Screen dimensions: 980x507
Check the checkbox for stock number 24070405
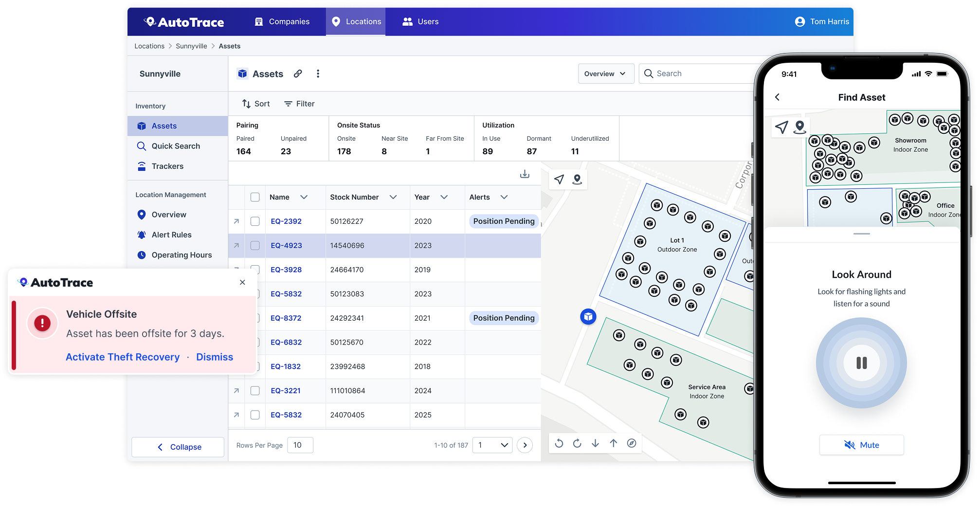(255, 415)
